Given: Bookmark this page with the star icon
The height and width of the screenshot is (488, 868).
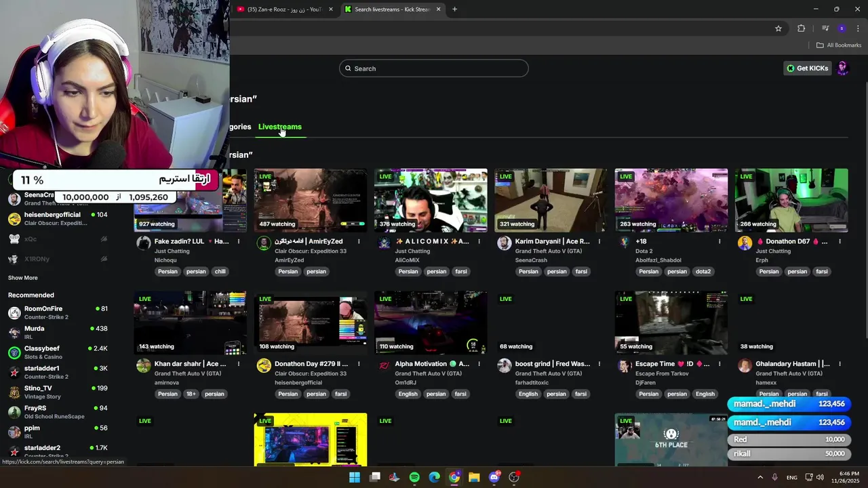Looking at the screenshot, I should 778,28.
